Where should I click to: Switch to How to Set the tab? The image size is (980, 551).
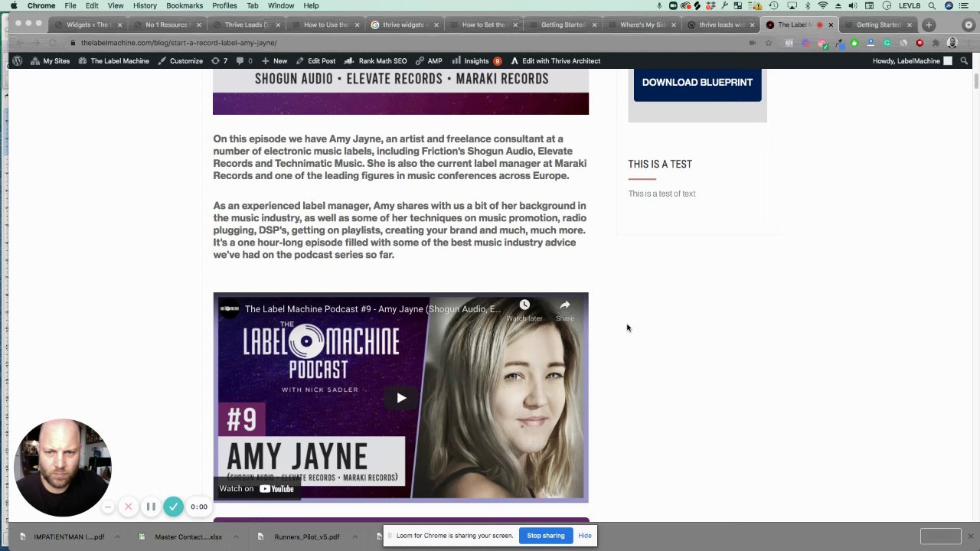pyautogui.click(x=482, y=24)
